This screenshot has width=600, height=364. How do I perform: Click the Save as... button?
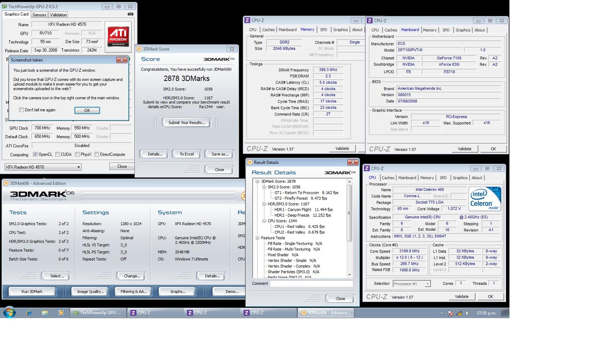pos(219,154)
